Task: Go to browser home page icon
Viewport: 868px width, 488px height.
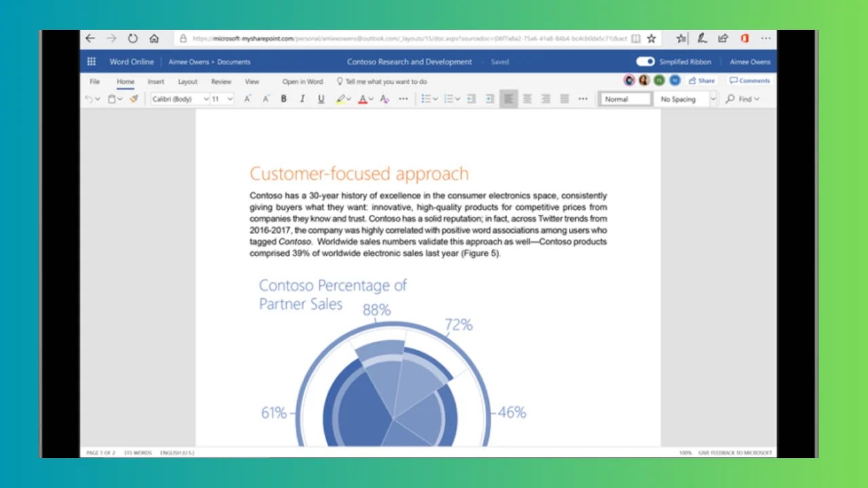Action: click(154, 39)
